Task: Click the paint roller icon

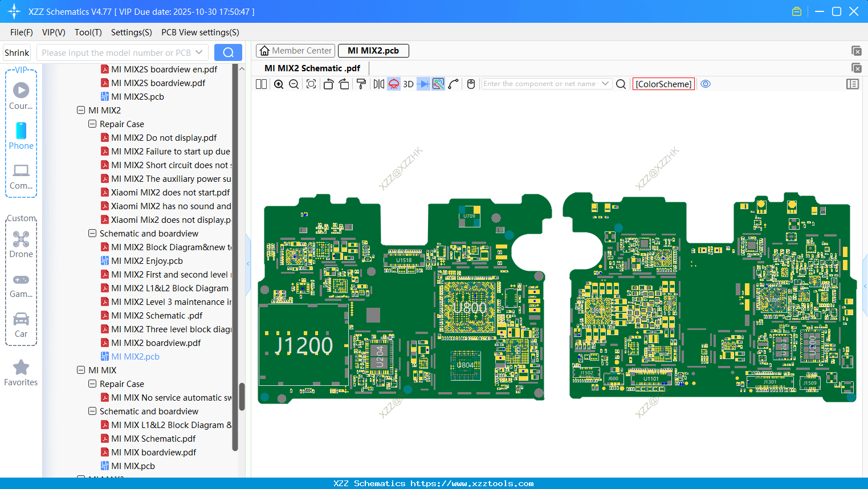Action: coord(361,84)
